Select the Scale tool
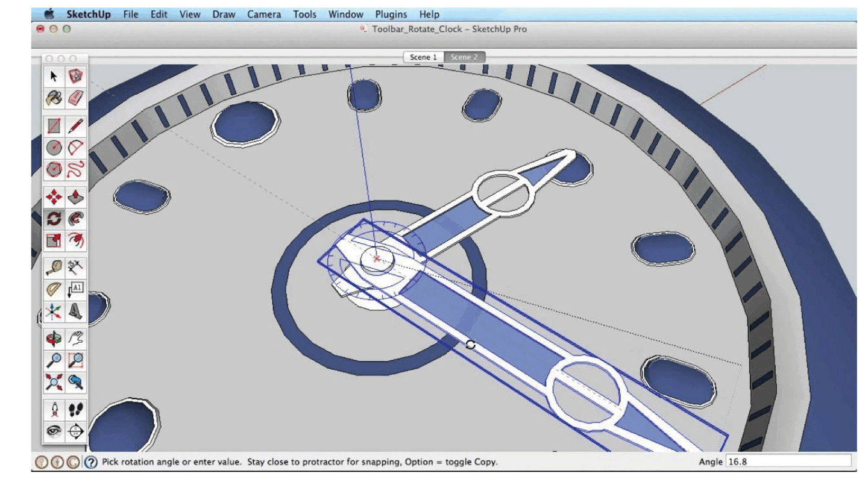The width and height of the screenshot is (868, 488). (x=54, y=240)
